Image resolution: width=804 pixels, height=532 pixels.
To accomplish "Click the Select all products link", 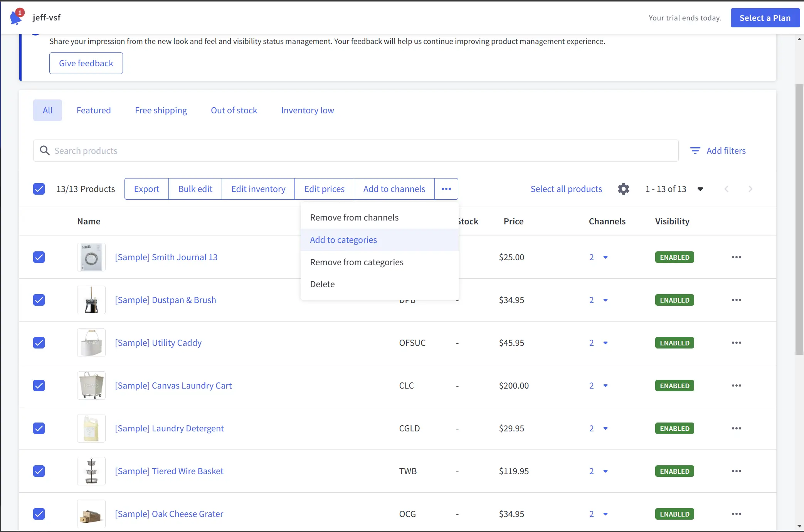I will 566,189.
